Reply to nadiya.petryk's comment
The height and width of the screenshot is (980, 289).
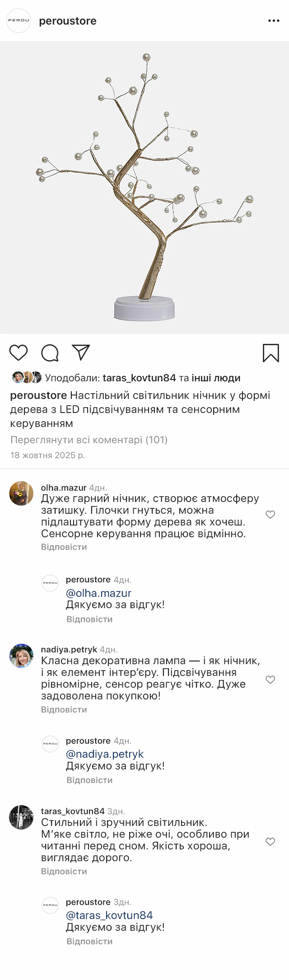(64, 709)
